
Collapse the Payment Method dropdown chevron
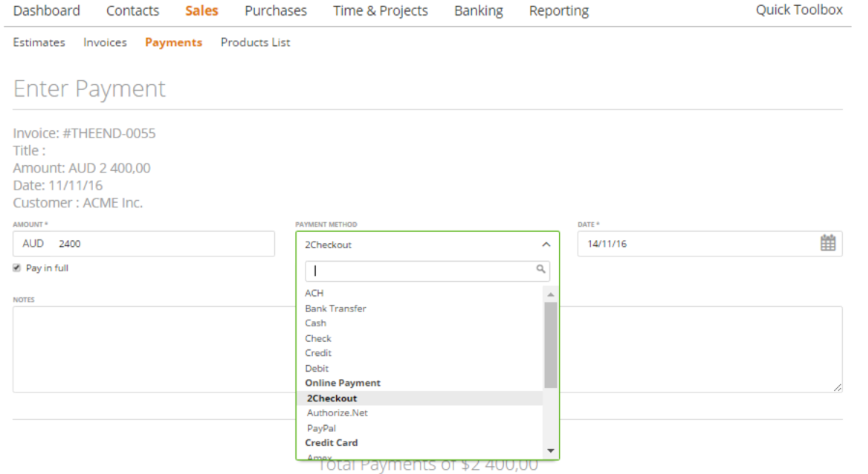(546, 244)
